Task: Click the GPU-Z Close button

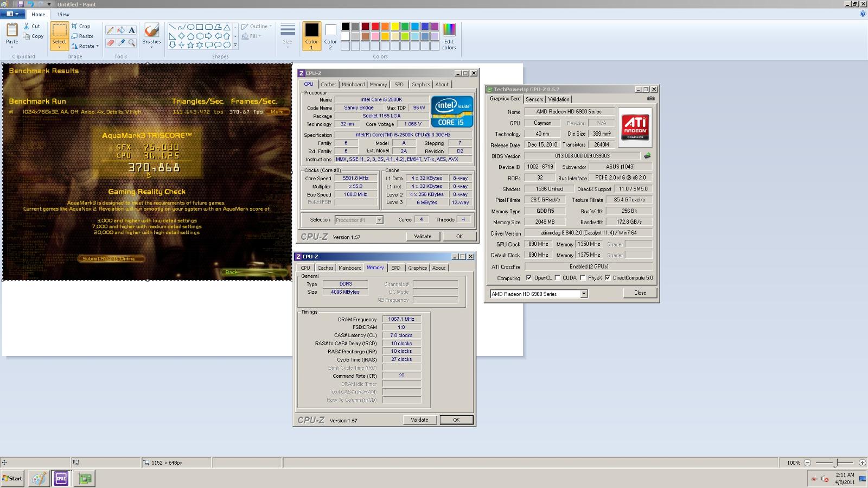Action: pos(640,293)
